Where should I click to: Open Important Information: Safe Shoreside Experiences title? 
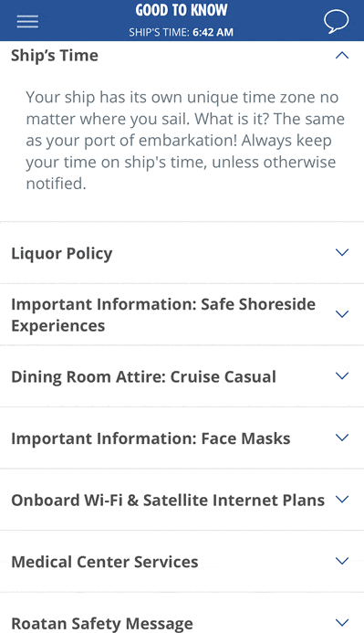pos(163,315)
